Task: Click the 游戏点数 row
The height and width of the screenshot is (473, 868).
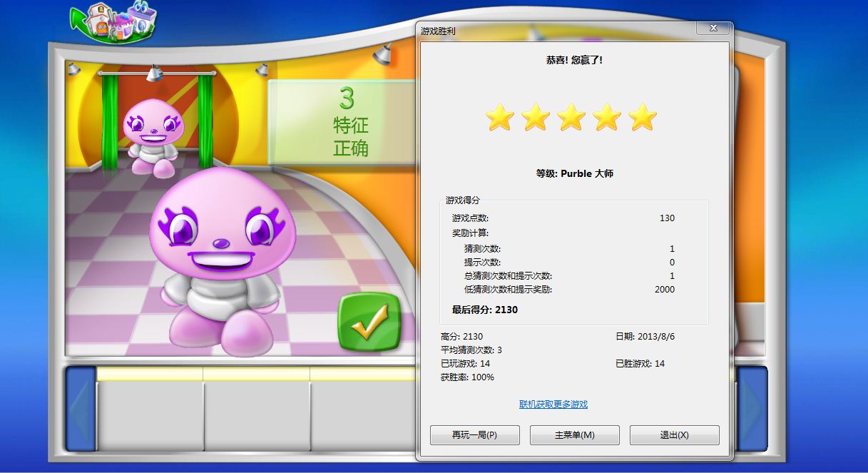Action: click(x=563, y=218)
